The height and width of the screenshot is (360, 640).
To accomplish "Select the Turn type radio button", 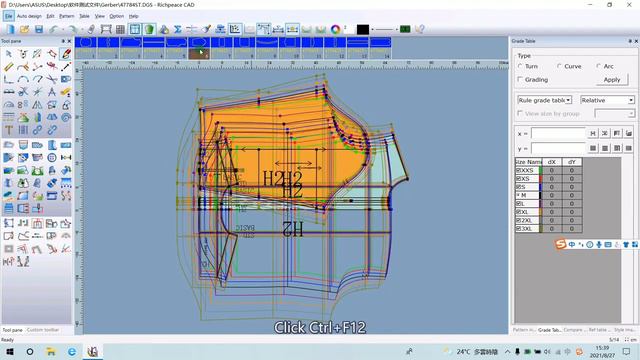I will coord(520,66).
